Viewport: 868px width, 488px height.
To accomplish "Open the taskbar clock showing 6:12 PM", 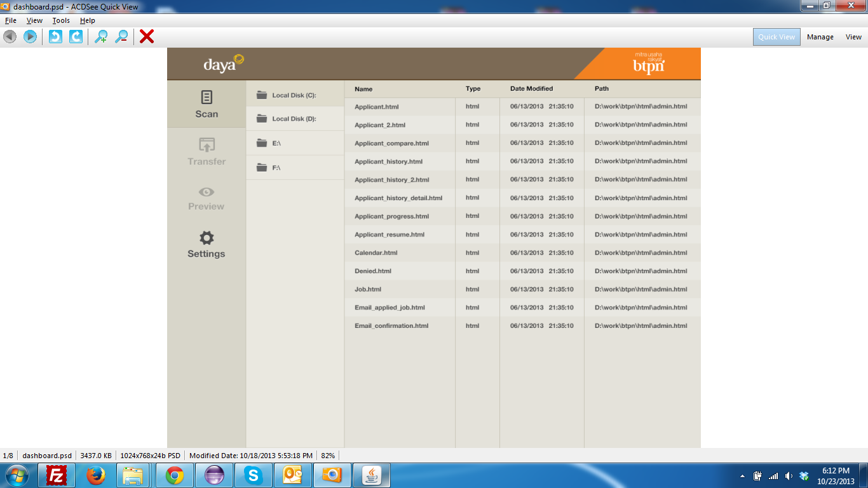I will click(836, 476).
